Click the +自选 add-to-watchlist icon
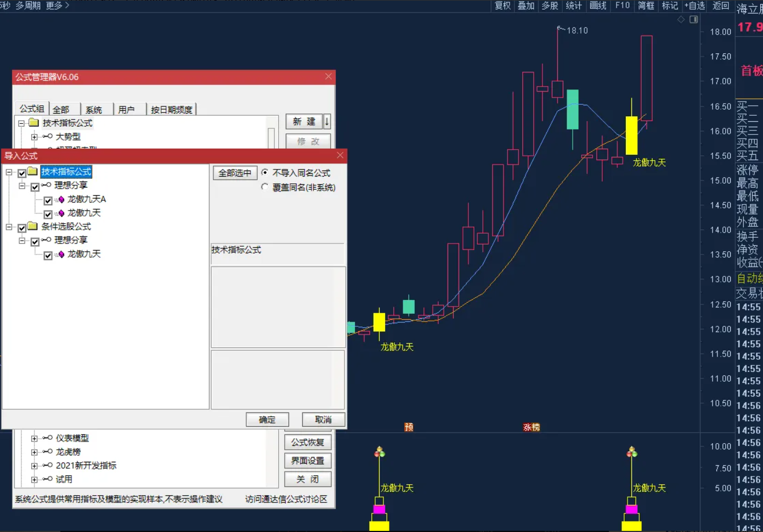The width and height of the screenshot is (763, 532). pos(694,6)
